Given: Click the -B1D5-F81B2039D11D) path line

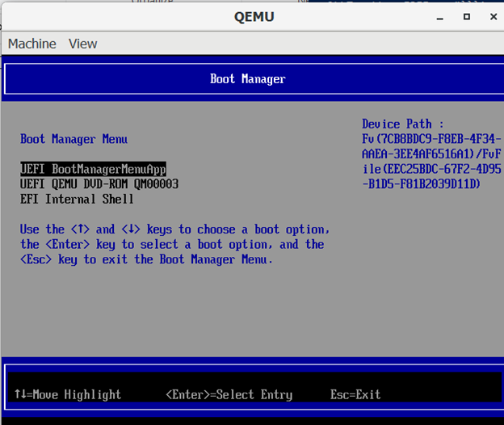Looking at the screenshot, I should pyautogui.click(x=421, y=184).
